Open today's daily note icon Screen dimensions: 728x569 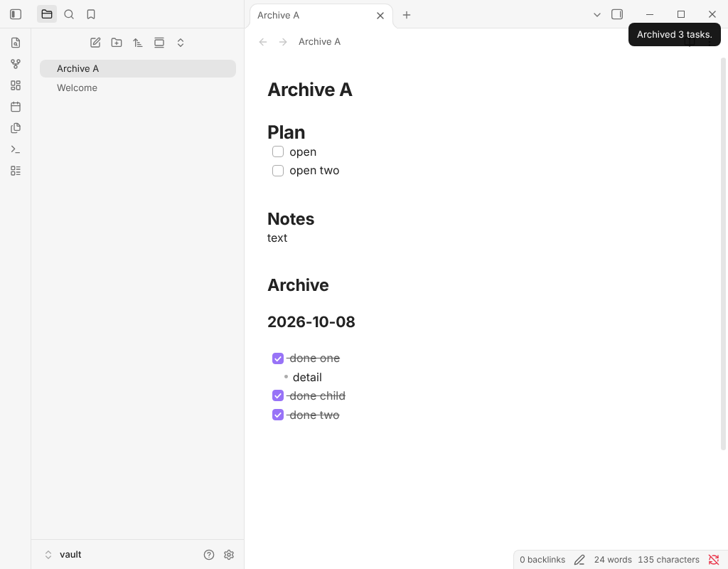coord(16,107)
